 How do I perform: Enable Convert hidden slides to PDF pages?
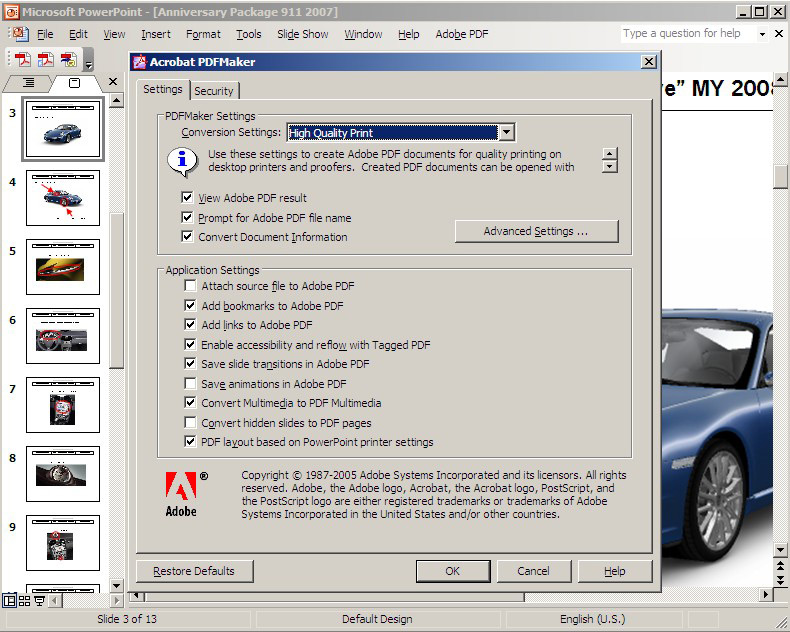[x=190, y=422]
